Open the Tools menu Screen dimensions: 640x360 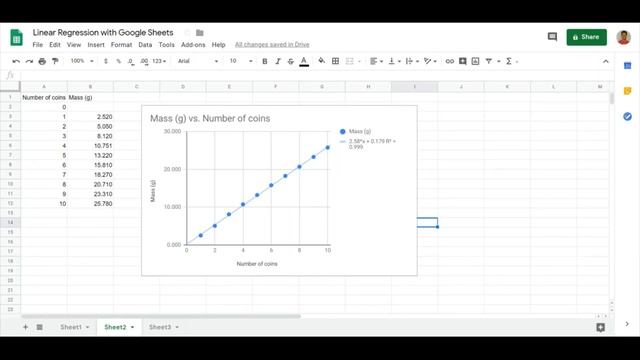click(167, 45)
